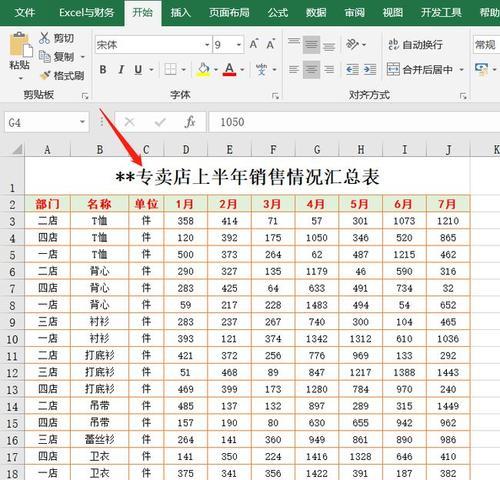Click the Copy icon
This screenshot has height=480, width=500.
(45, 56)
